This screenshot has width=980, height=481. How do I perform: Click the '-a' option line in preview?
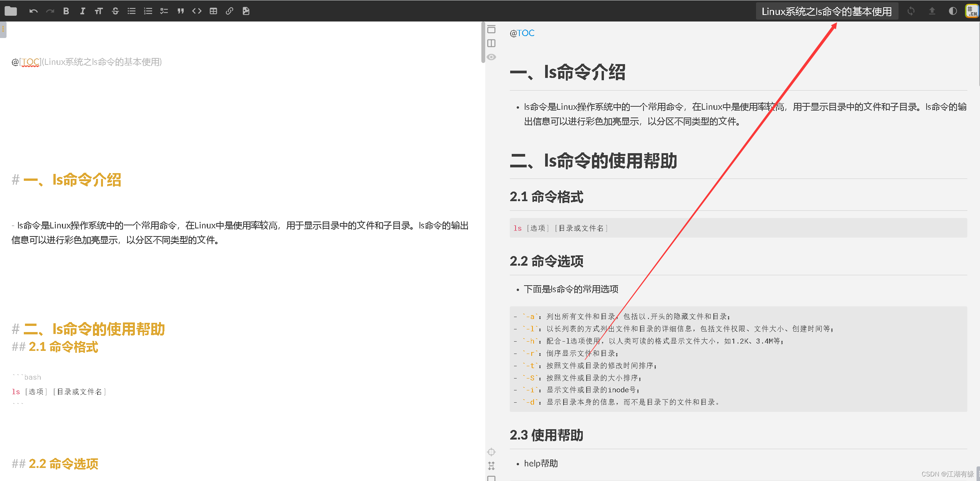point(622,316)
